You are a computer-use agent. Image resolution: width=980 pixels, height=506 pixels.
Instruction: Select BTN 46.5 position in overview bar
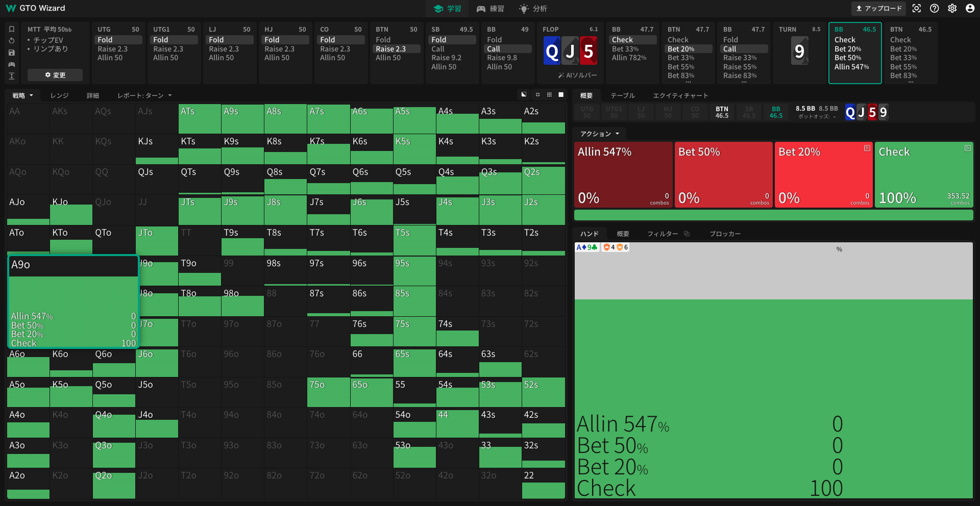722,112
